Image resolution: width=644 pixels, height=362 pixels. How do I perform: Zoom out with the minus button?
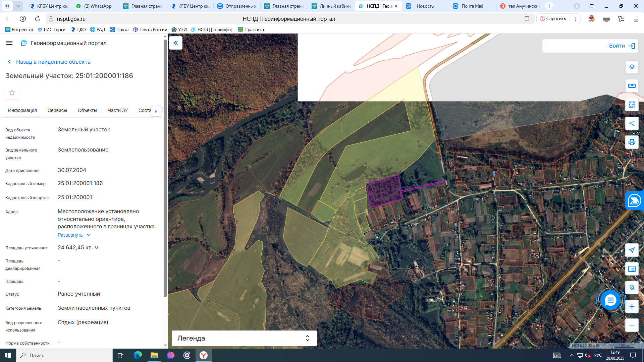632,325
